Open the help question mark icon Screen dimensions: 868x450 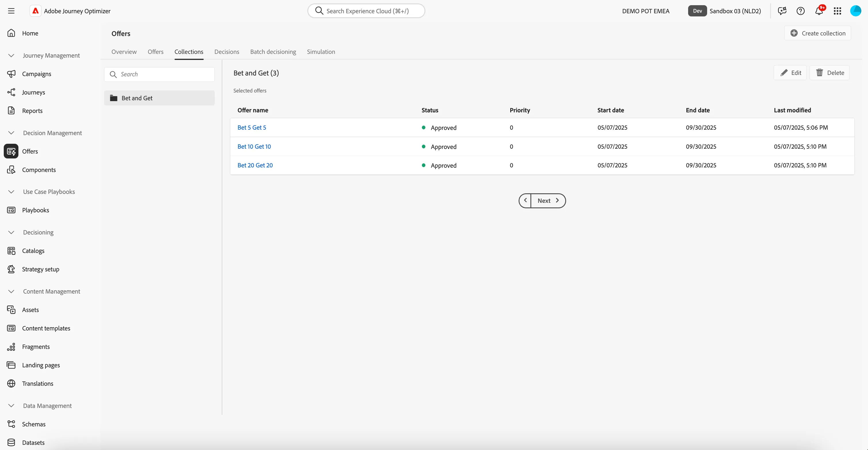[x=801, y=11]
